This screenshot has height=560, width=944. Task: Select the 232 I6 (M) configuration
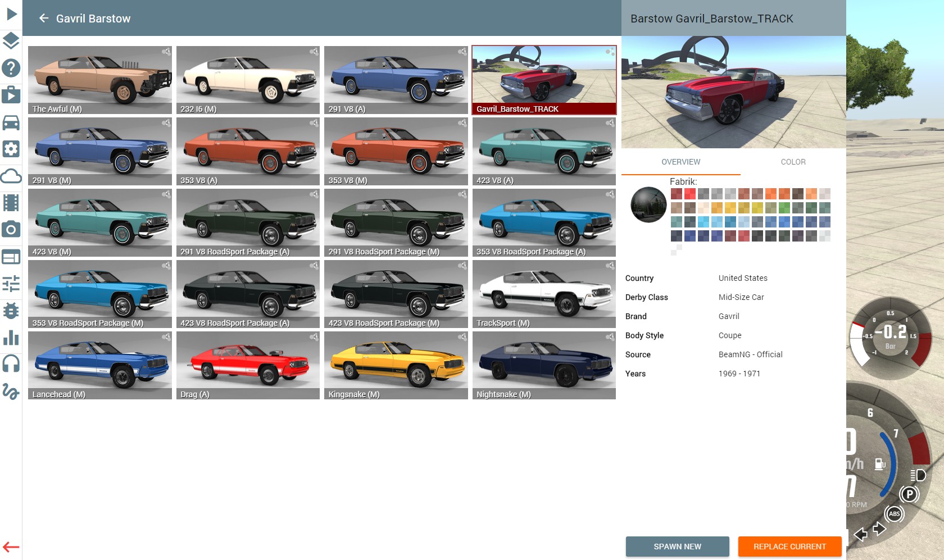[x=248, y=80]
